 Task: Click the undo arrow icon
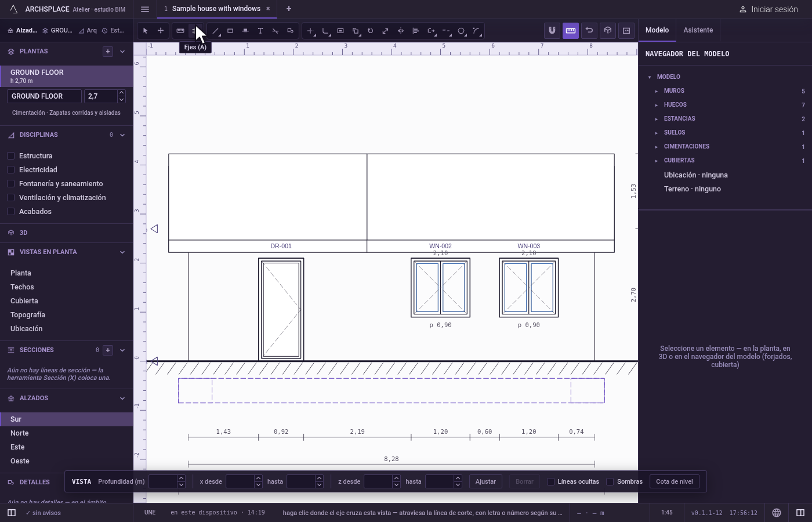pos(589,30)
